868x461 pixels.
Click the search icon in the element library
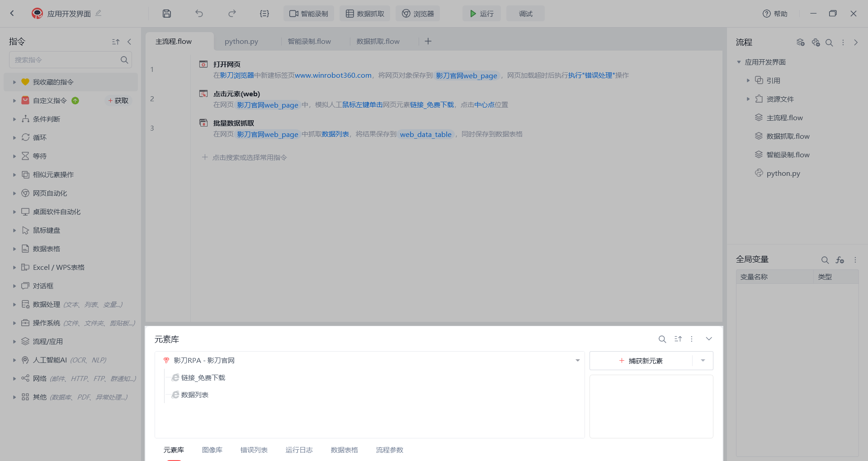click(x=662, y=339)
